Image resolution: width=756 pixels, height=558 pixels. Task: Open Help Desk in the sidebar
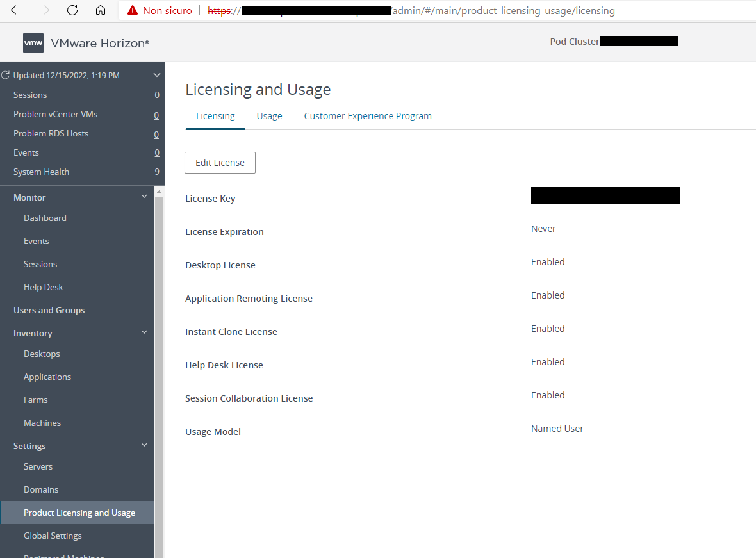(43, 288)
